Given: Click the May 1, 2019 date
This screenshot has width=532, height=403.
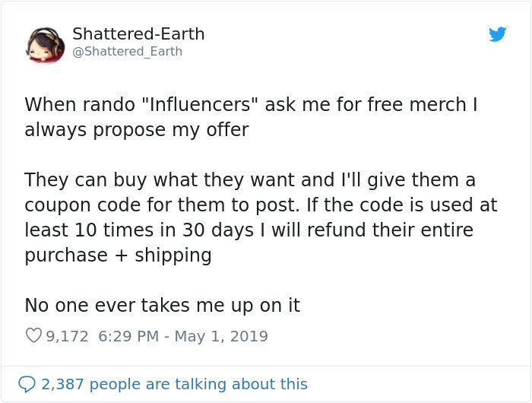Looking at the screenshot, I should [x=221, y=336].
